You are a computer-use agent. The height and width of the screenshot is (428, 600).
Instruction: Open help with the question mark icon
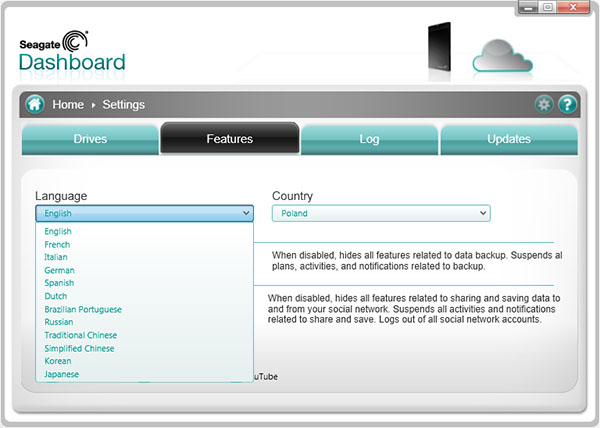click(x=567, y=104)
